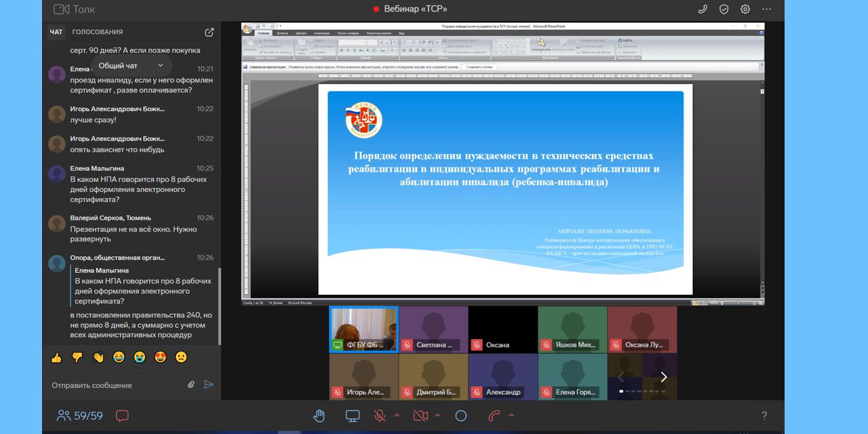868x434 pixels.
Task: Toggle the chat panel speech bubble
Action: point(122,416)
